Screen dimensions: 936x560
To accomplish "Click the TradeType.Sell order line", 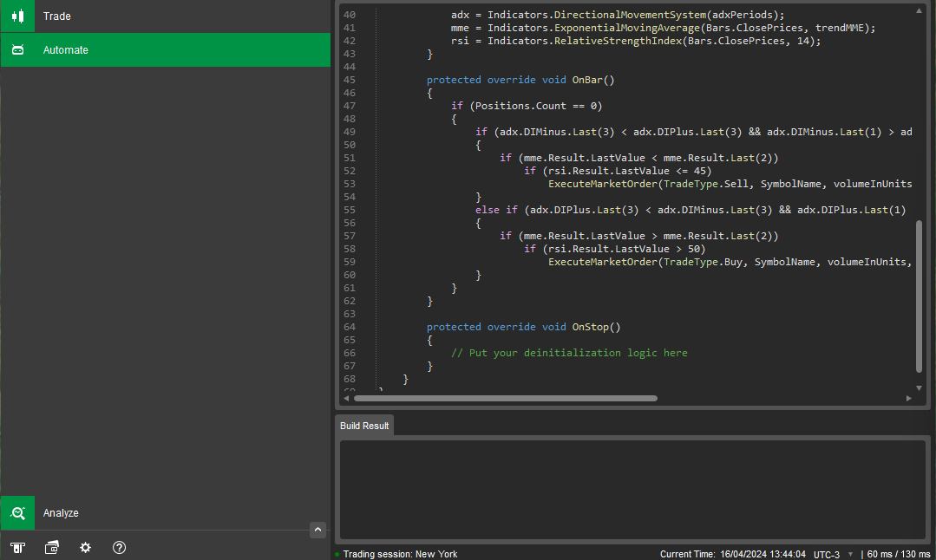I will point(730,184).
